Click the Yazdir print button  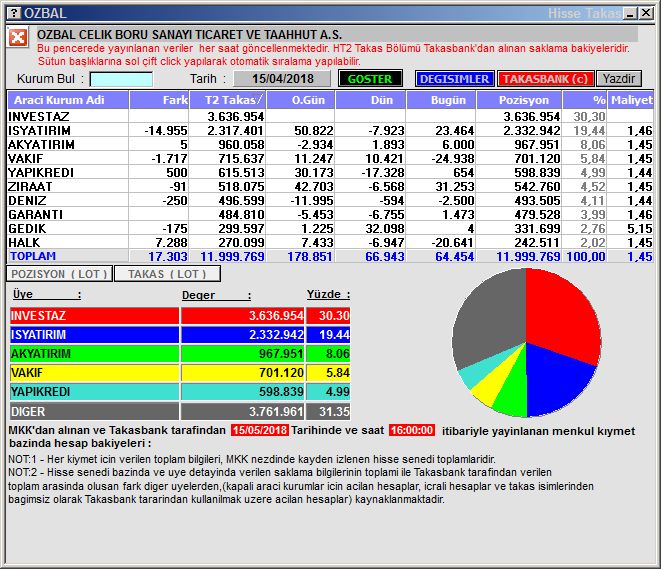618,79
